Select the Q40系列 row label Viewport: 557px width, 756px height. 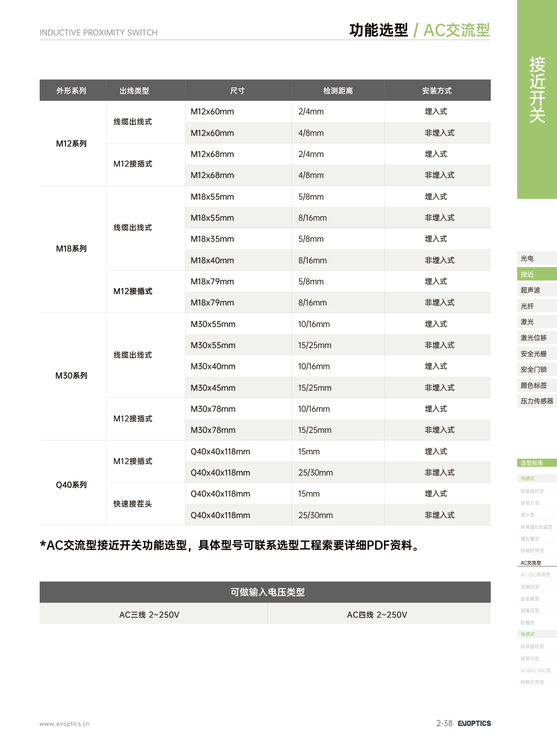pyautogui.click(x=71, y=485)
